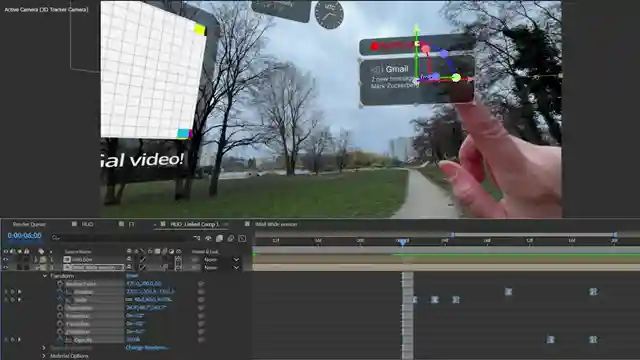Collapse the Transform property group
This screenshot has width=640, height=360.
point(45,276)
